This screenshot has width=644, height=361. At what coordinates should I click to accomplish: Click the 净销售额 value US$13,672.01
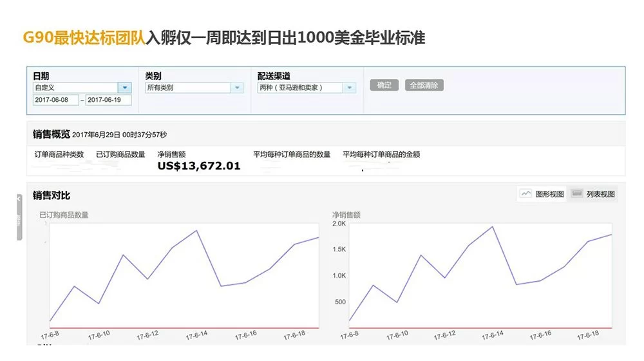[199, 166]
